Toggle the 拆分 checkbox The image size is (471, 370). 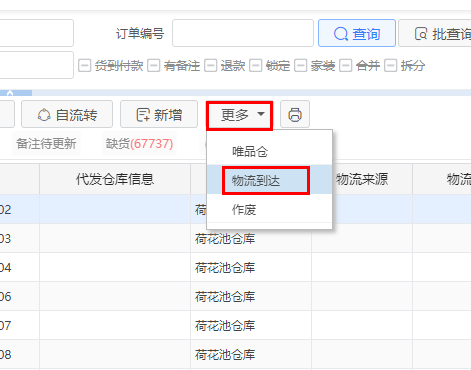390,66
